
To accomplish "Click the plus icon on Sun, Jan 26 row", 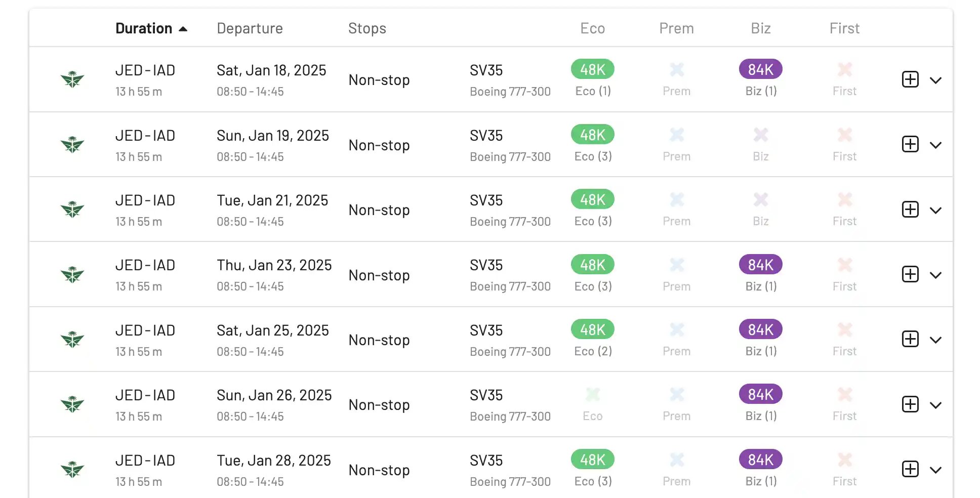I will 910,404.
